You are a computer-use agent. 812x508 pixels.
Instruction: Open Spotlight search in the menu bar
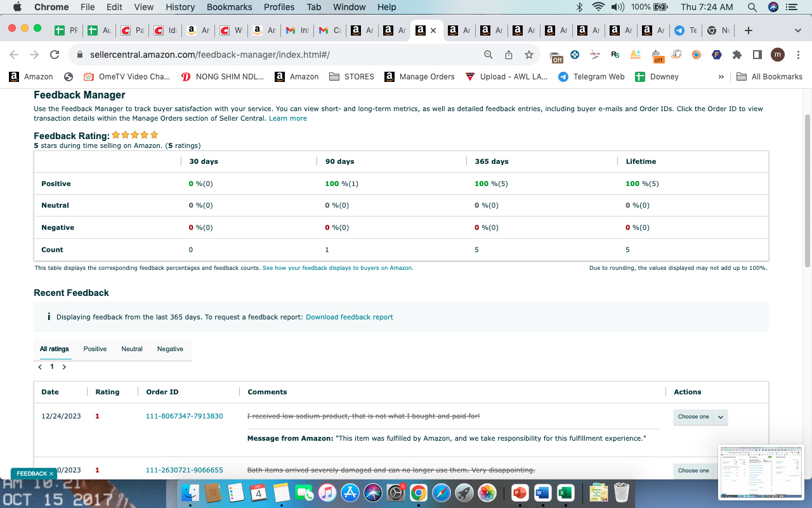[752, 7]
